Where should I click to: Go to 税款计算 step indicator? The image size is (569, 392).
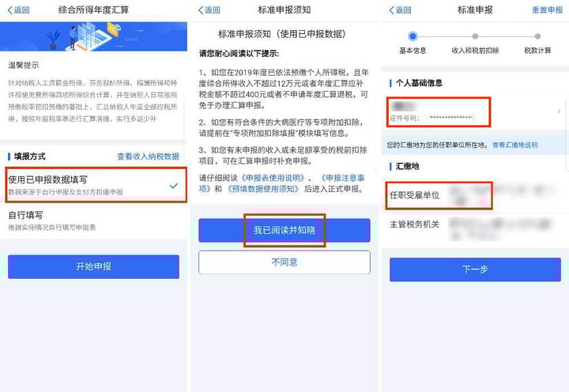(x=537, y=43)
